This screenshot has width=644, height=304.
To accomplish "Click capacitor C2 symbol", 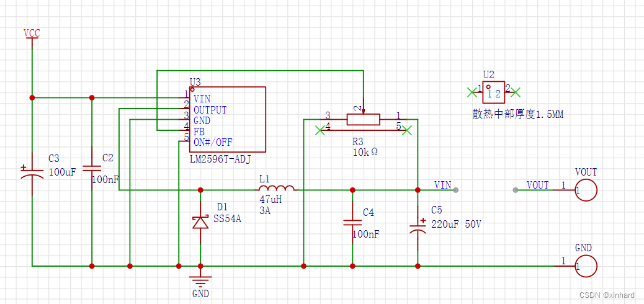I will [92, 168].
